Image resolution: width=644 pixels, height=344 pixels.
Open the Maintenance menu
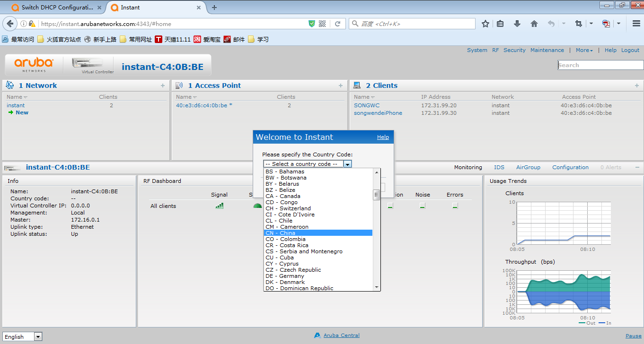pos(547,50)
